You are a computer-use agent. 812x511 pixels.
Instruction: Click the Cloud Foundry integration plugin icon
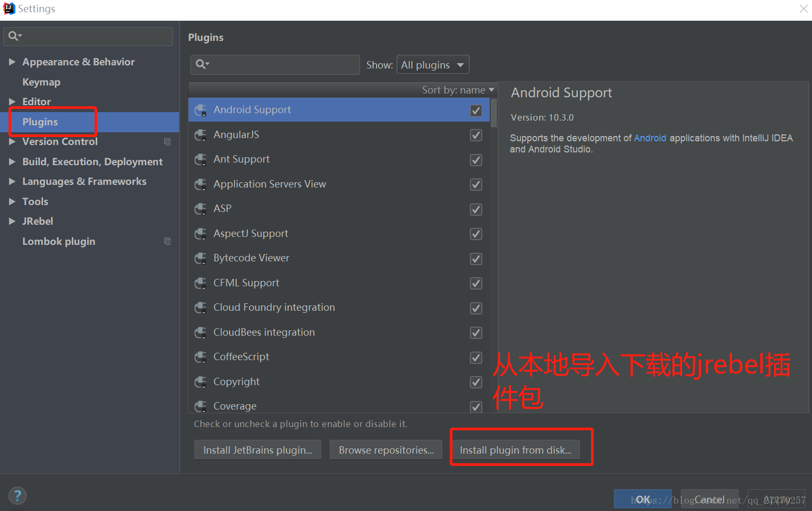click(200, 308)
